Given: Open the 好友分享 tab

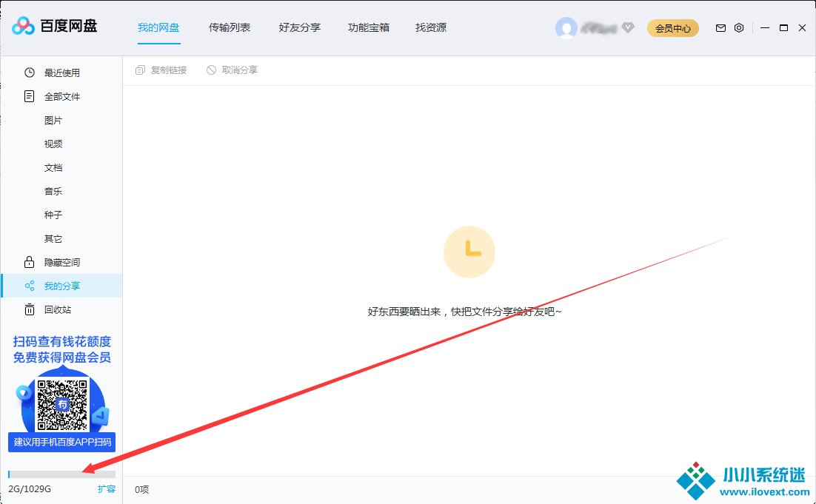Looking at the screenshot, I should 300,27.
